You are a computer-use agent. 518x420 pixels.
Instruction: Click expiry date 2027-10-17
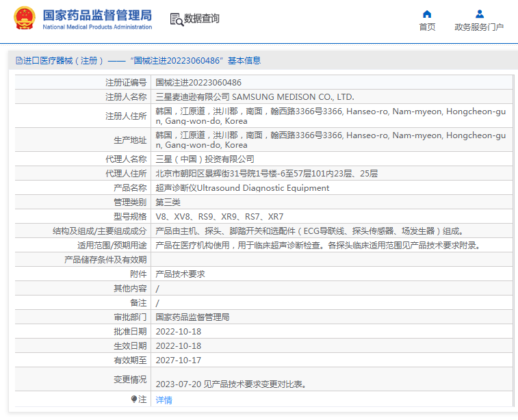179,360
